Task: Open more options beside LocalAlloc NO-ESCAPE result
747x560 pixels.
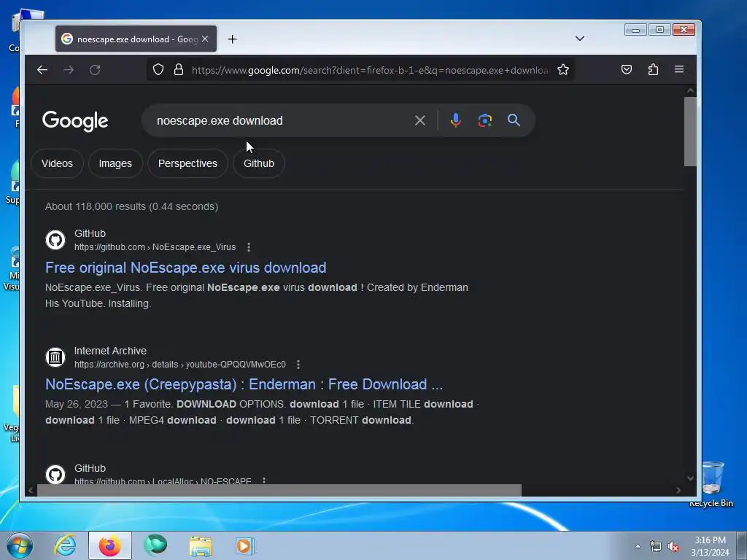Action: point(264,480)
